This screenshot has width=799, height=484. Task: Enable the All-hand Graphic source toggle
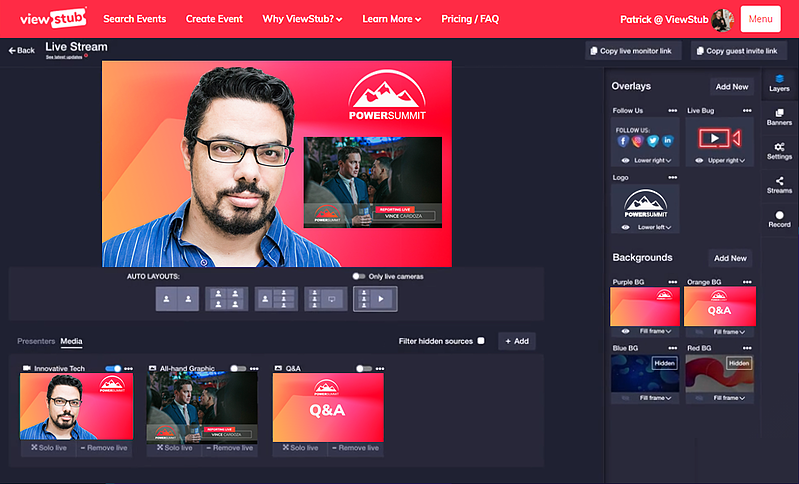pos(238,368)
